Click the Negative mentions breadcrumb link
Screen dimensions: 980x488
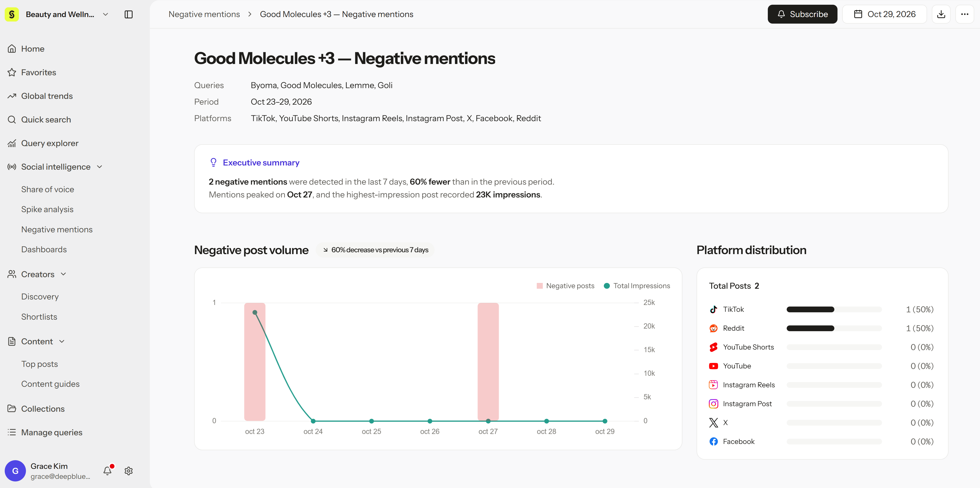pos(204,14)
